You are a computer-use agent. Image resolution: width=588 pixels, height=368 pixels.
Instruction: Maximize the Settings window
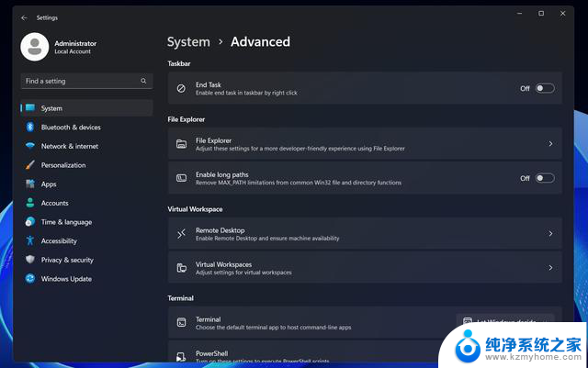pos(541,13)
